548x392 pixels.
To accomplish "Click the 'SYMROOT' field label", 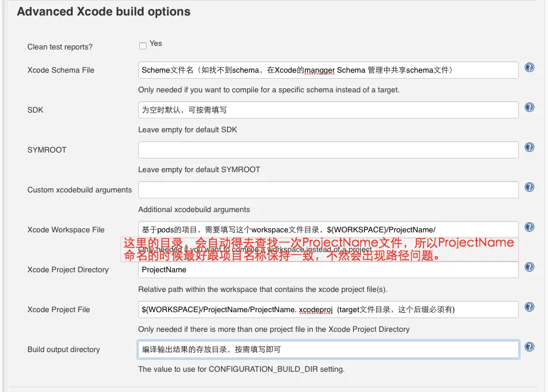I will (47, 150).
